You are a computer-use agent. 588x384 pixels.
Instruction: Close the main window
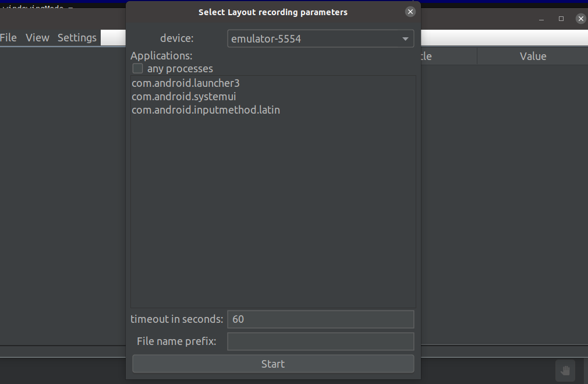coord(581,19)
